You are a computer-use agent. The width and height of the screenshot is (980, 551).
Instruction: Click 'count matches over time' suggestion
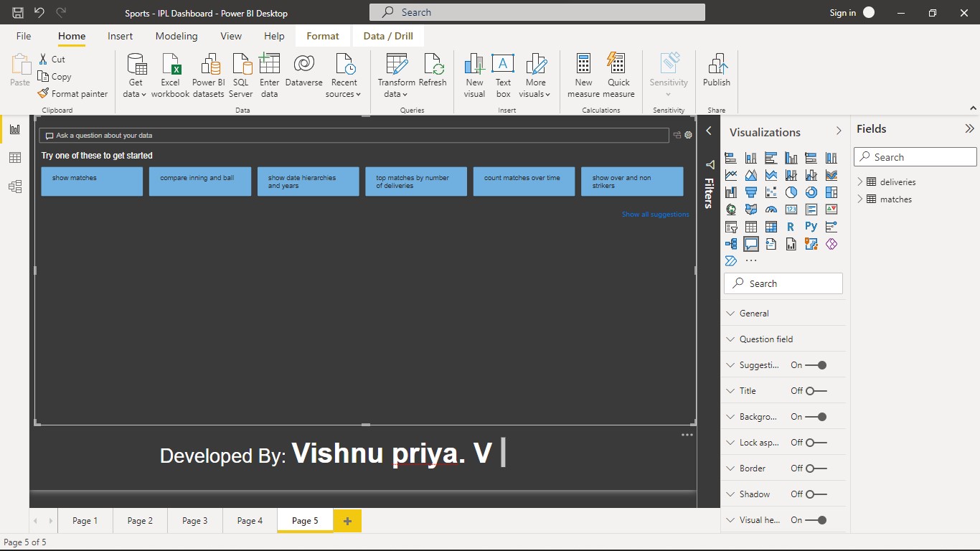(524, 182)
